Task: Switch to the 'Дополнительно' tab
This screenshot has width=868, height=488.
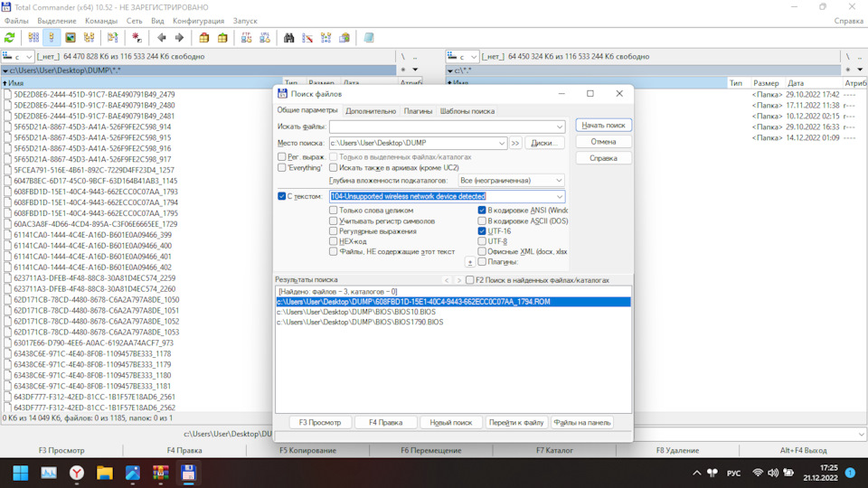Action: pos(371,111)
